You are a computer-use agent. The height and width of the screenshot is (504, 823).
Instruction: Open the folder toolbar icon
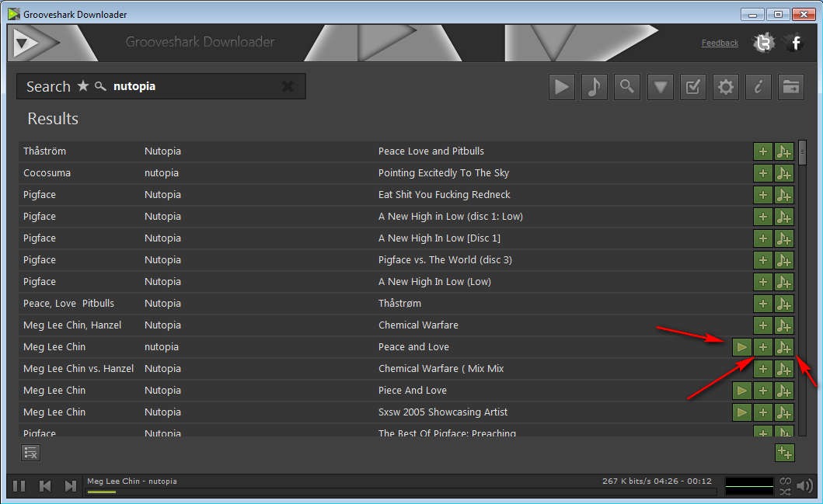[791, 86]
